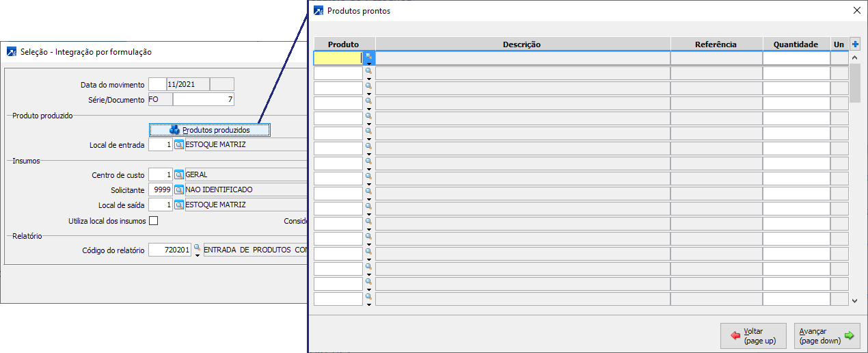Click scrollbar up arrow in Produtos prontos
This screenshot has width=868, height=353.
(855, 58)
